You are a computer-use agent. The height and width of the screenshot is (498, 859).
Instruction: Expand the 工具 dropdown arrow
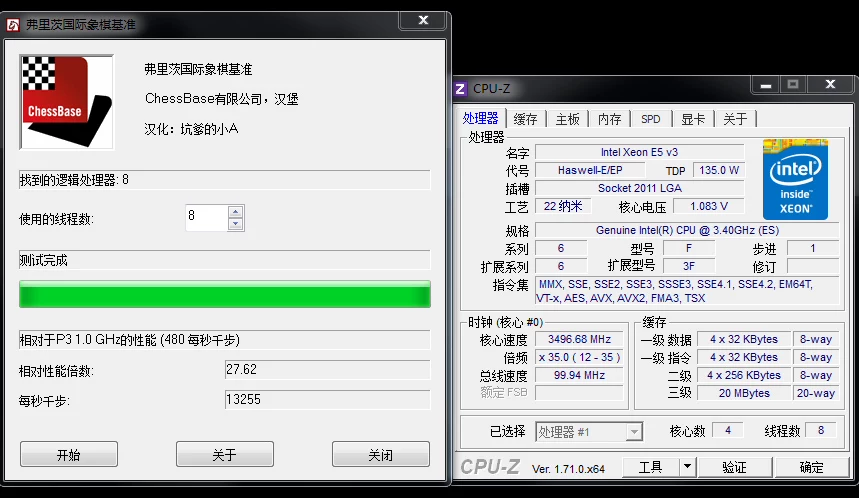point(687,467)
